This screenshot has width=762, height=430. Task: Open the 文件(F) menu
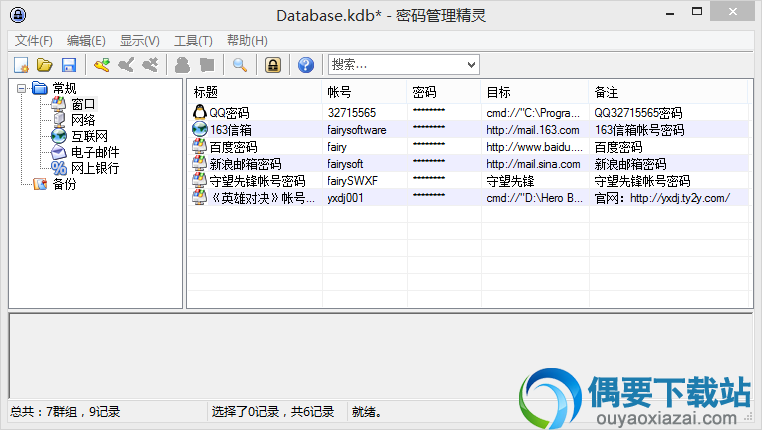[34, 41]
